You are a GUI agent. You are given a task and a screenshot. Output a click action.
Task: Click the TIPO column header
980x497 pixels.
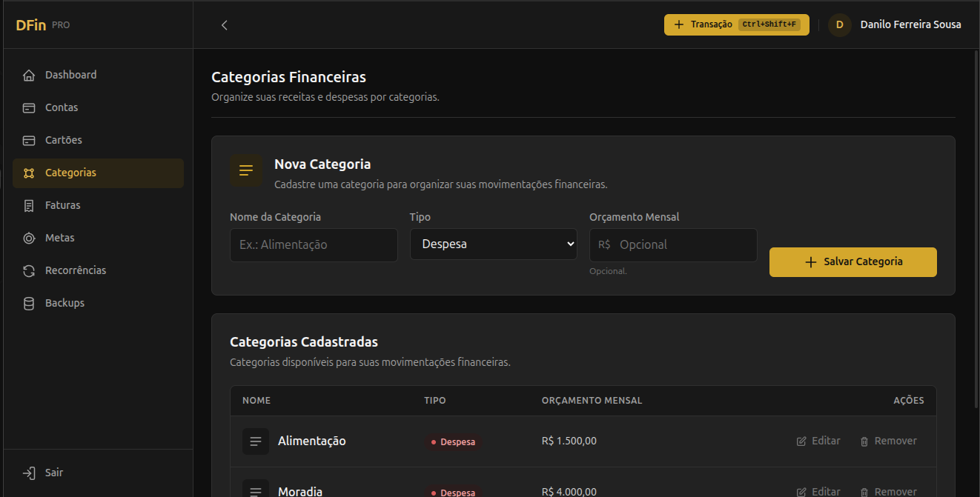tap(435, 401)
